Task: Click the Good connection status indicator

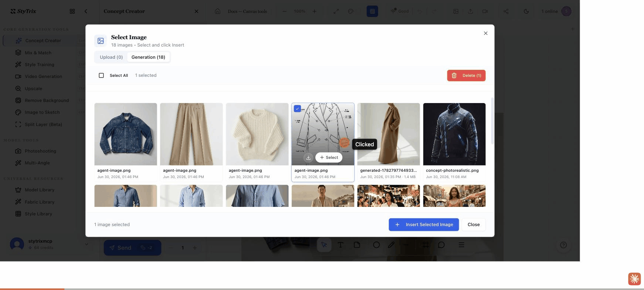Action: pyautogui.click(x=400, y=11)
